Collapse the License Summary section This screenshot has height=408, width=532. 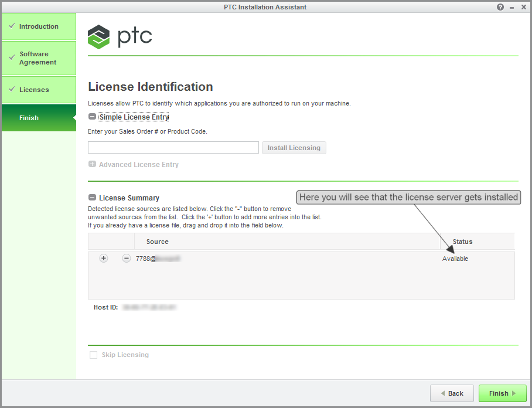[92, 197]
